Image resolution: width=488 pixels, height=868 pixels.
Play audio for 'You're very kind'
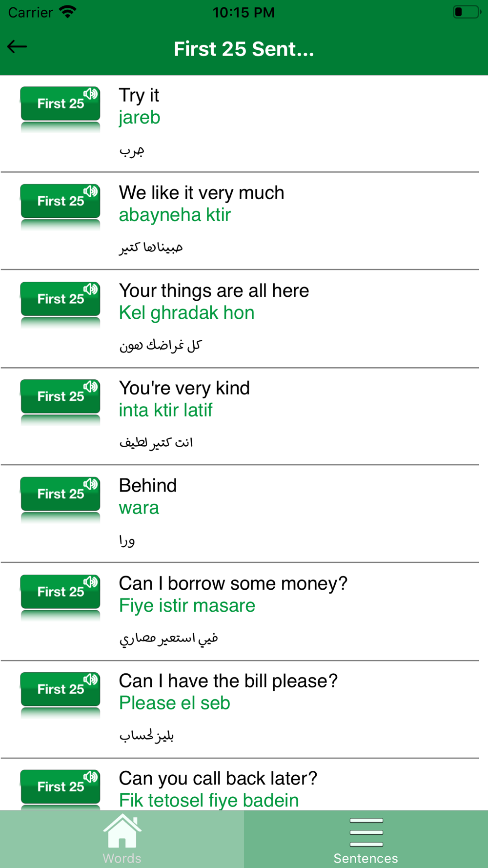(x=61, y=396)
